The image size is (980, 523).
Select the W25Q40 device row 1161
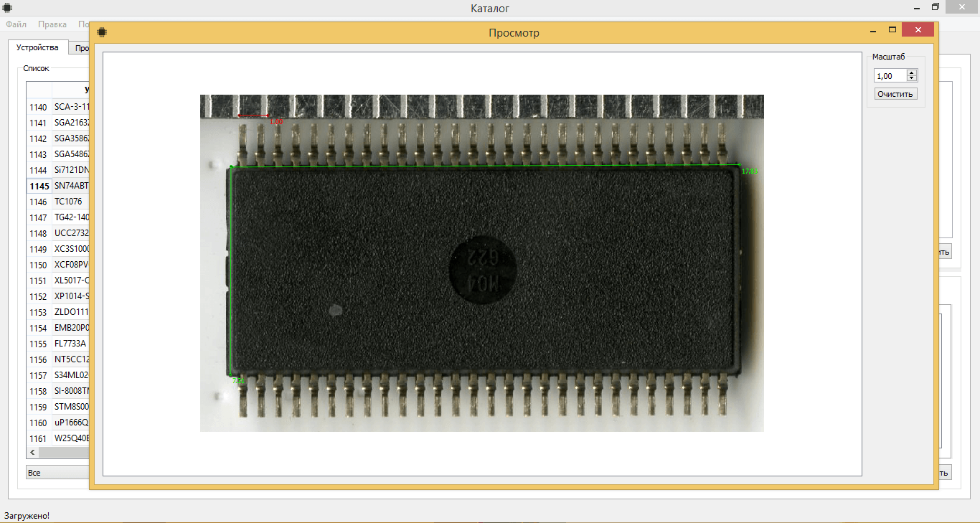tap(58, 438)
